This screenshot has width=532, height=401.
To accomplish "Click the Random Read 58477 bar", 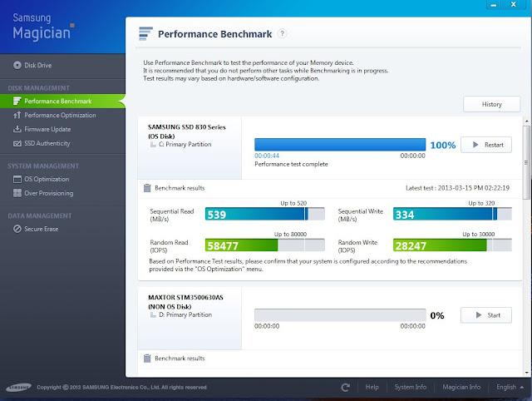I will point(265,245).
